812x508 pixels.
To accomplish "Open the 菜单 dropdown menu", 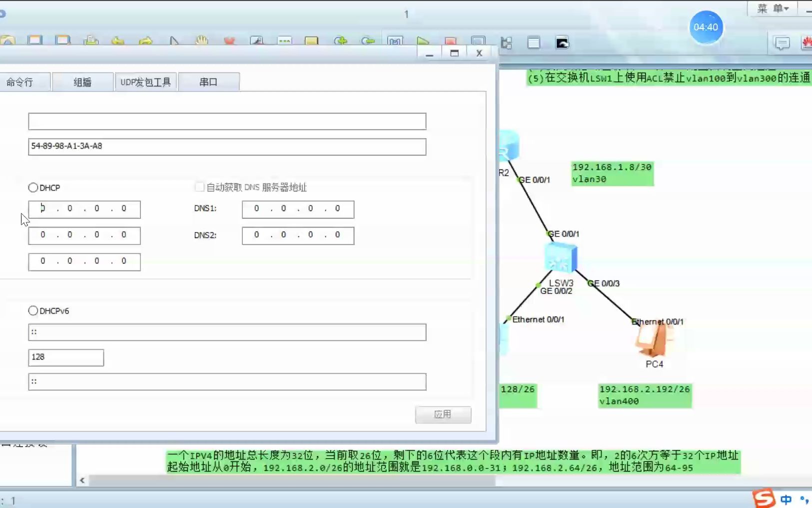I will (x=773, y=8).
